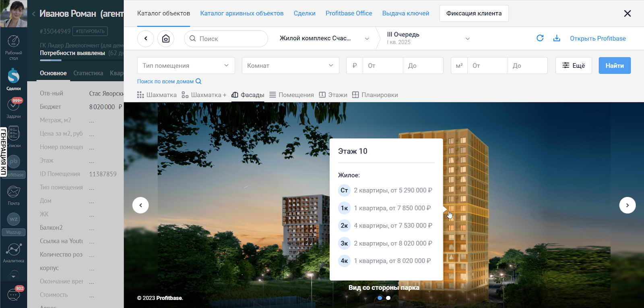
Task: Go back using the catalog back arrow
Action: (146, 39)
